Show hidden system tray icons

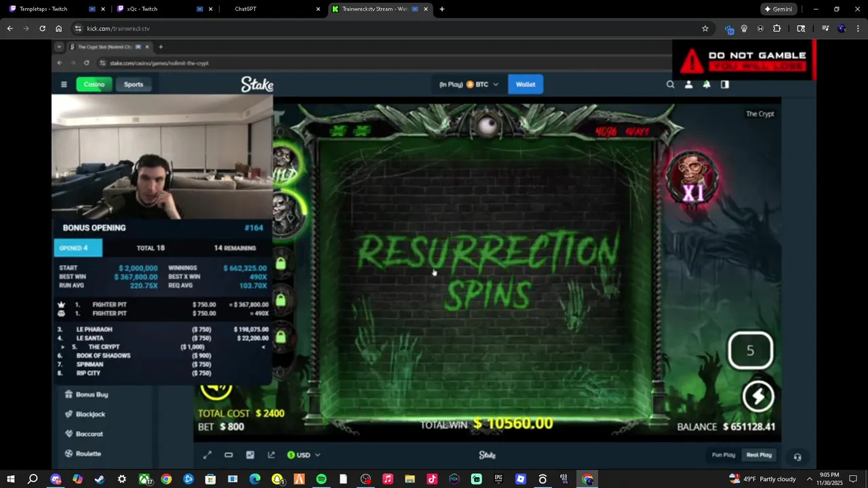809,479
